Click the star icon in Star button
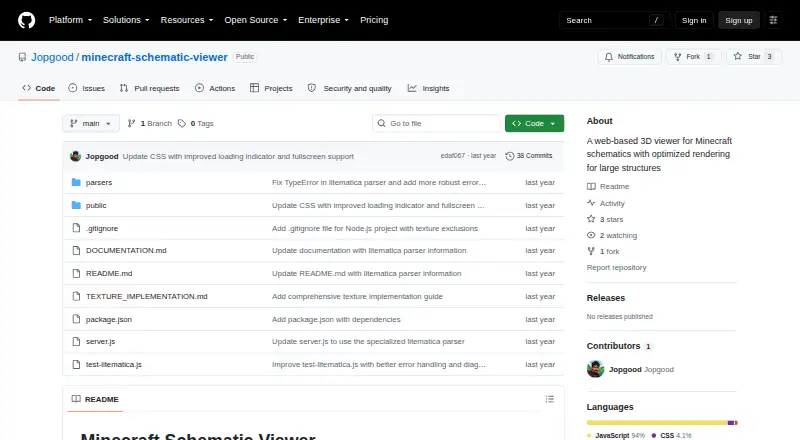This screenshot has height=440, width=800. [738, 56]
